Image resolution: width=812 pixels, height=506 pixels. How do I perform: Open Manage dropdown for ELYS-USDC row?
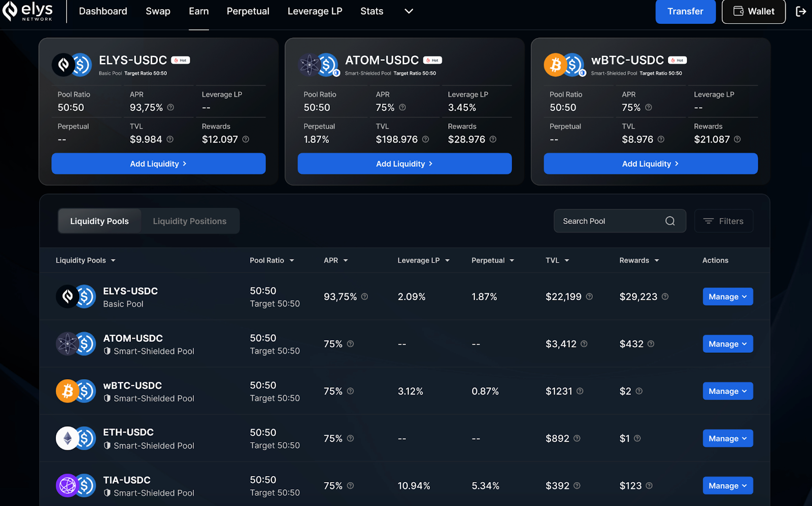pyautogui.click(x=728, y=297)
